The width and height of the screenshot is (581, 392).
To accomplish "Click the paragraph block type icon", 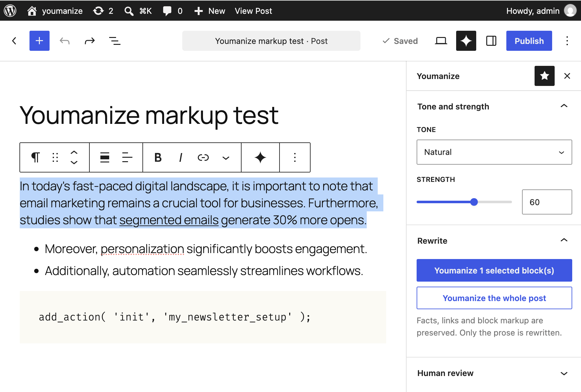I will pyautogui.click(x=35, y=157).
